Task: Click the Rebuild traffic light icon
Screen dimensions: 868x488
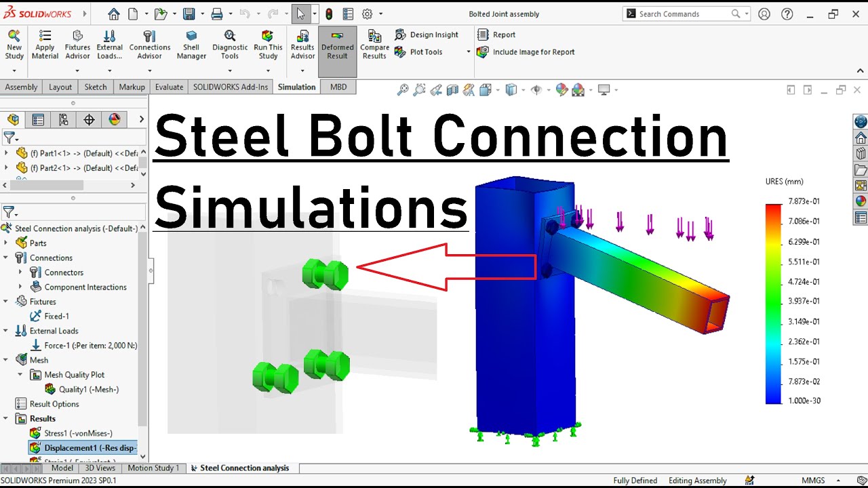Action: click(330, 14)
